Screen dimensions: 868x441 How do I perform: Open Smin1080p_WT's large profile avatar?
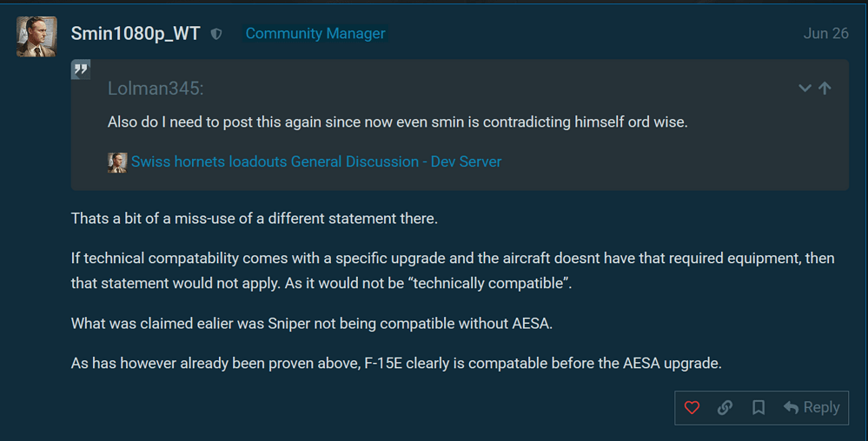pyautogui.click(x=36, y=36)
